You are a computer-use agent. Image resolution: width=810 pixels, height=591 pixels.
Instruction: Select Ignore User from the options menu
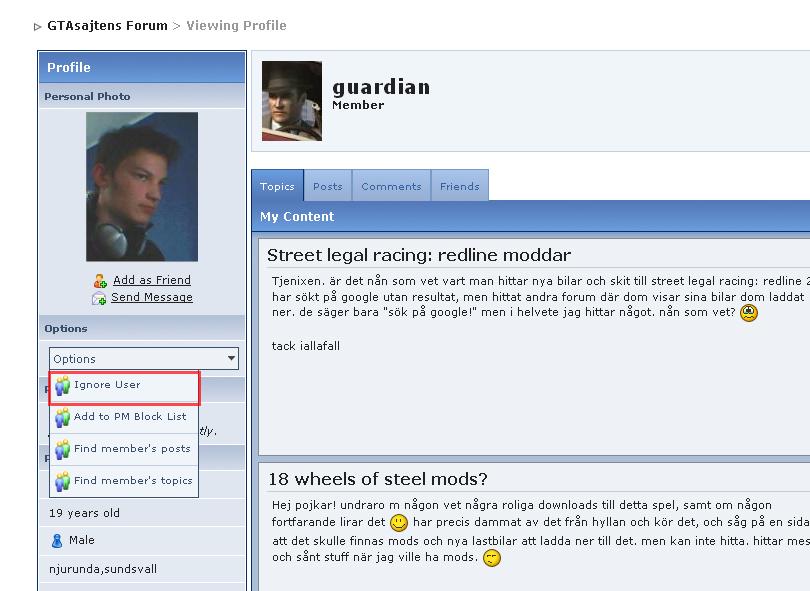[x=124, y=387]
